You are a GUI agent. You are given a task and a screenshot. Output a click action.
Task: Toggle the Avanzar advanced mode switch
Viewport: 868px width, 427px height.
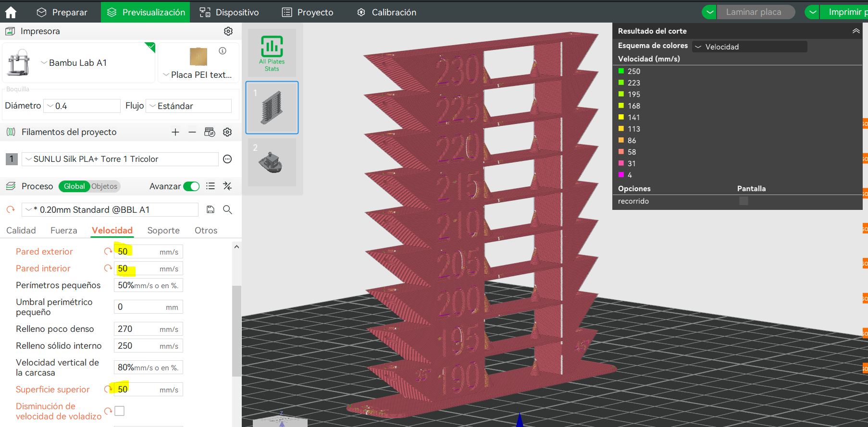[191, 186]
